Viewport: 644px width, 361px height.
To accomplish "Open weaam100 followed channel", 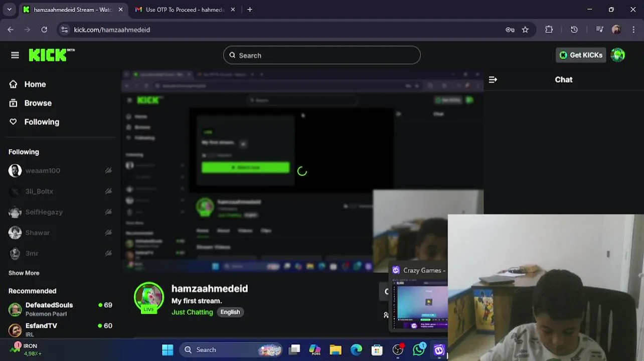I will [x=43, y=170].
